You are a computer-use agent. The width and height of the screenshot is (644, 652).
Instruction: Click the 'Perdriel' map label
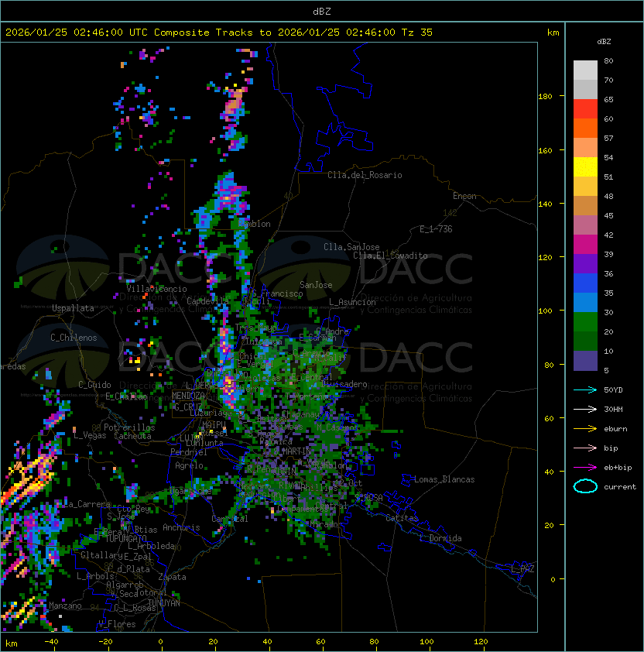pos(189,452)
